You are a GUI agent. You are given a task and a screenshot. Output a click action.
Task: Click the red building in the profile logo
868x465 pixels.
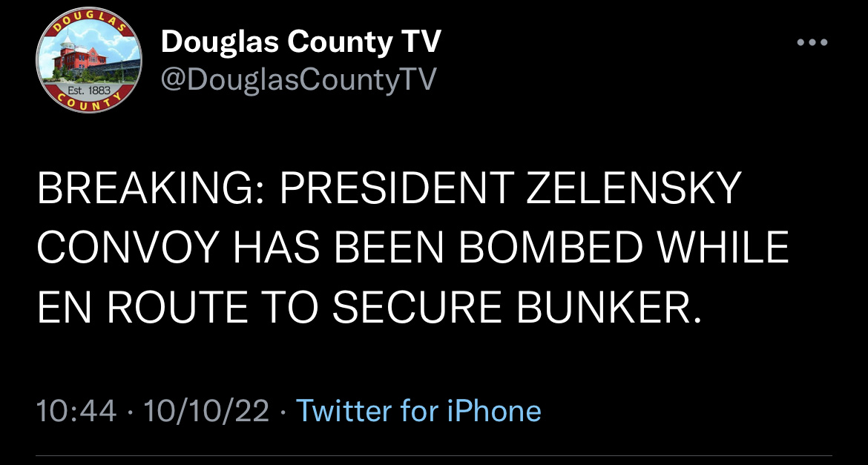tap(81, 60)
